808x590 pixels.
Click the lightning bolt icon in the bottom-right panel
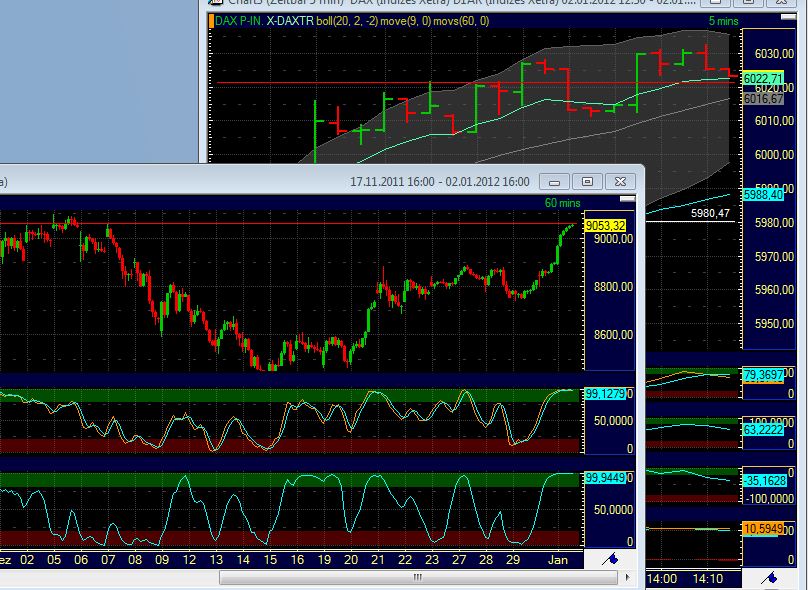pyautogui.click(x=770, y=577)
